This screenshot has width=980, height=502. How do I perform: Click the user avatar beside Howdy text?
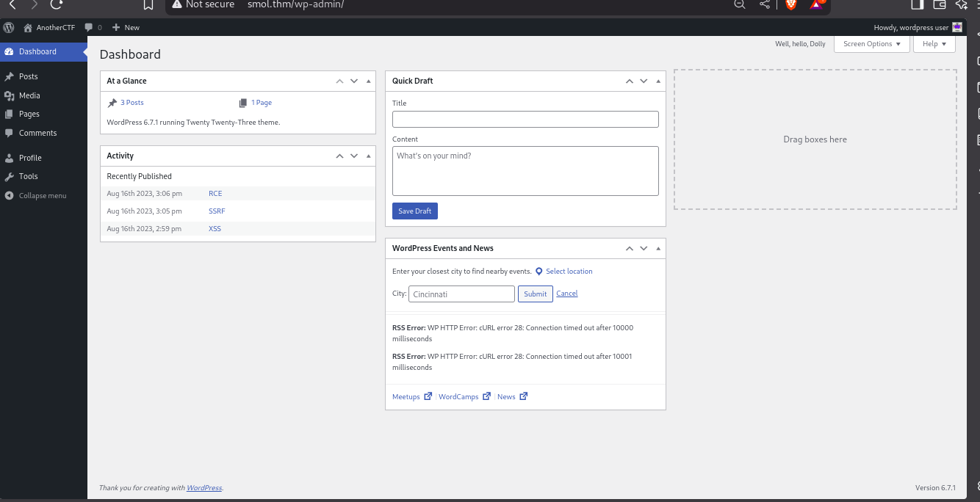(x=957, y=28)
